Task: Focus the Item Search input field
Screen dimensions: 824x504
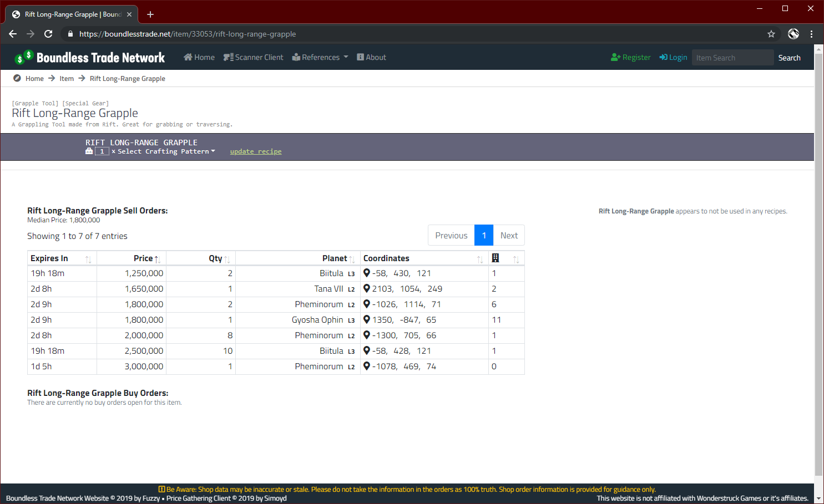Action: click(x=732, y=58)
